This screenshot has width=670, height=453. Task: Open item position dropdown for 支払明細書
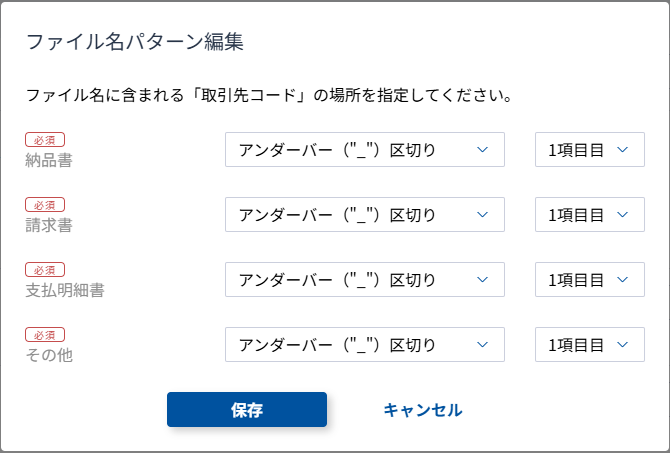pos(589,280)
